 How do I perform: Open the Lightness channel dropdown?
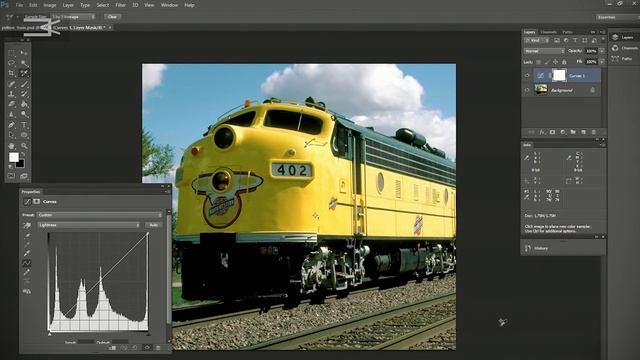click(x=89, y=225)
